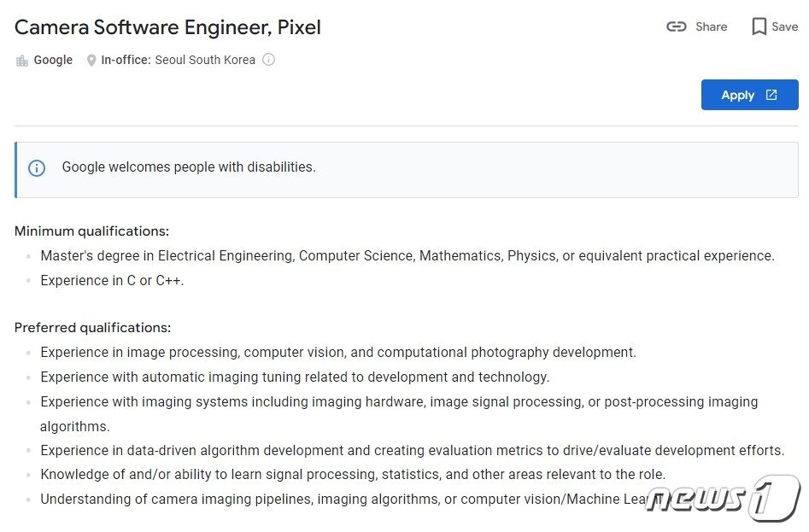Click the Save bookmark icon

tap(759, 26)
